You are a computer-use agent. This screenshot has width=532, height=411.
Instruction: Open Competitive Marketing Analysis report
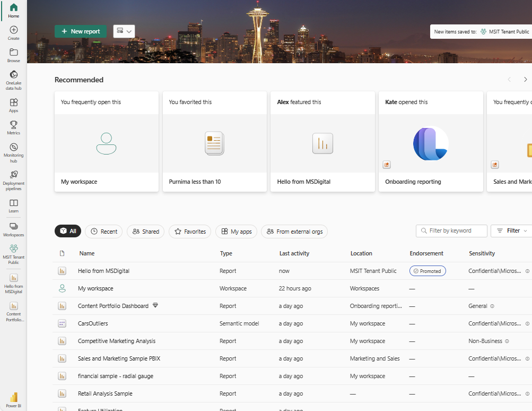(x=117, y=341)
